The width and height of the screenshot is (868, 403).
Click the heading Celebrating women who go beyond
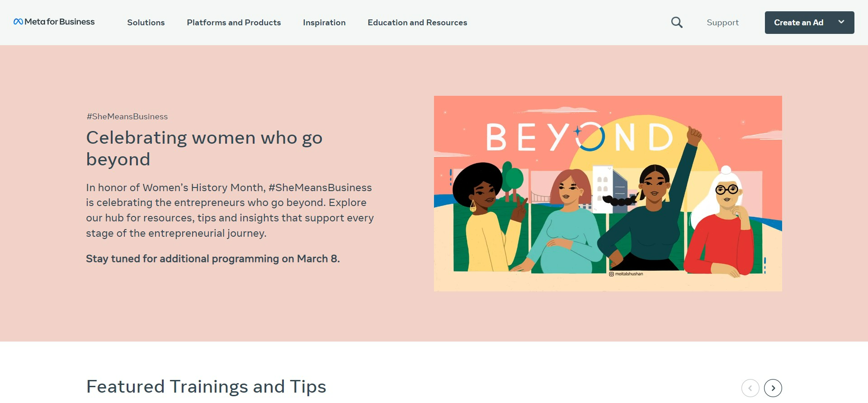[x=204, y=148]
